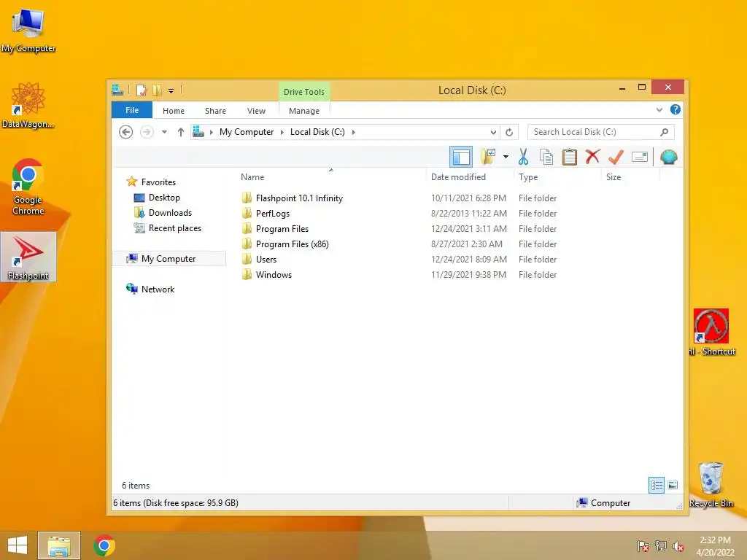
Task: Click Favorites in the navigation pane
Action: click(158, 182)
